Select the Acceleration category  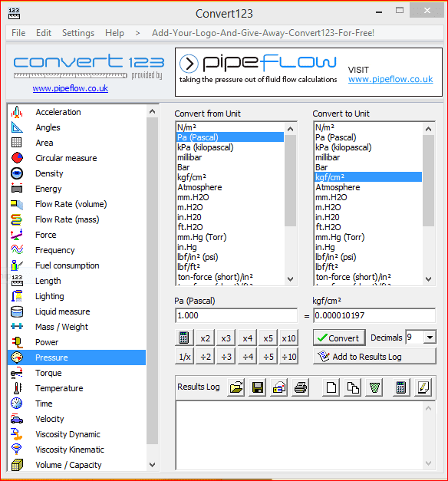point(77,112)
